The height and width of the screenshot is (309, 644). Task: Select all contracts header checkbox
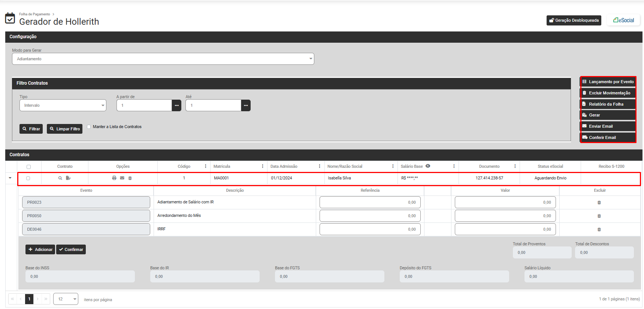(28, 167)
